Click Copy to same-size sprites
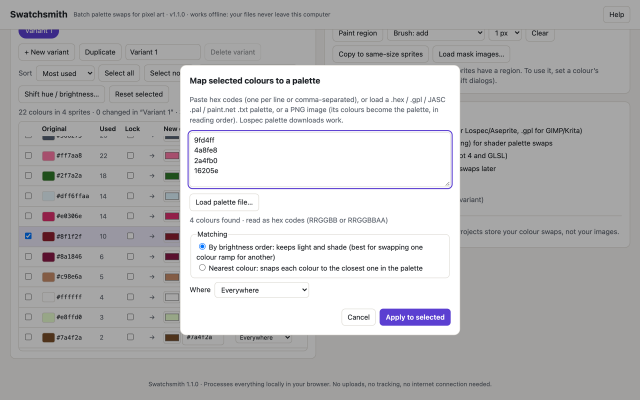Screen dimensions: 640x400 click(380, 54)
